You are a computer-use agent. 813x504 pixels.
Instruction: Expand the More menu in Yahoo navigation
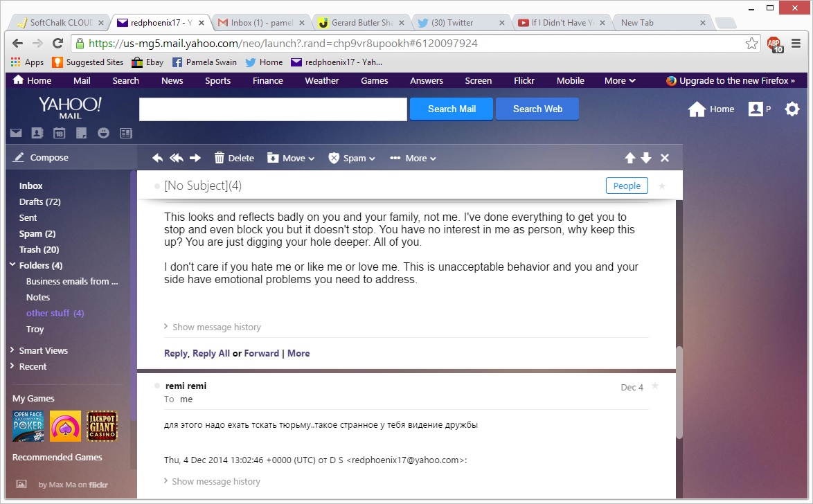click(x=620, y=80)
